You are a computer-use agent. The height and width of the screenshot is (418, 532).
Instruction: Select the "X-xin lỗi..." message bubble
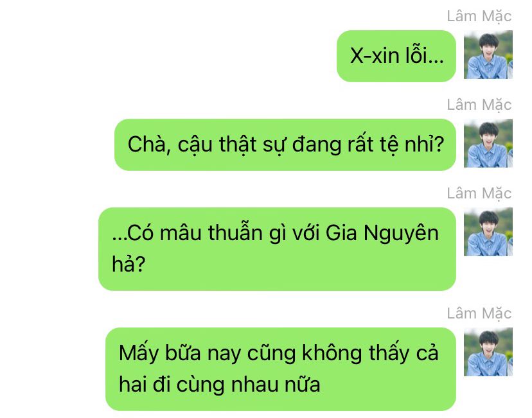coord(396,56)
